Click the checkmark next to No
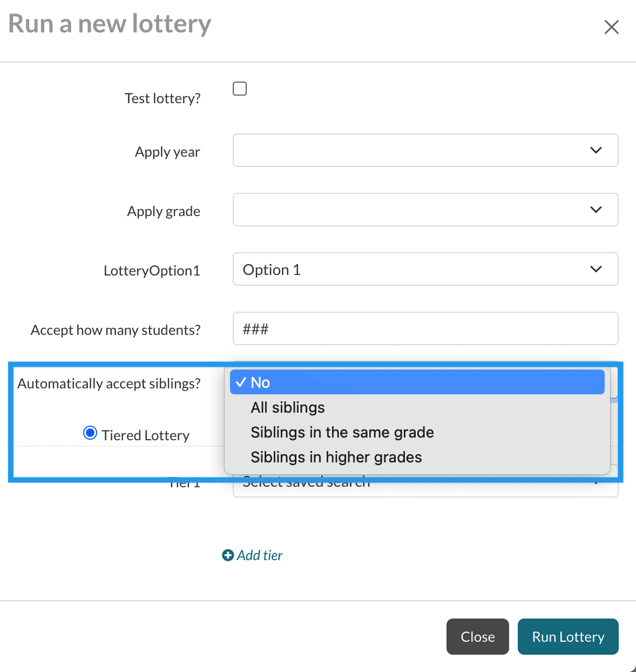636x672 pixels. point(241,382)
